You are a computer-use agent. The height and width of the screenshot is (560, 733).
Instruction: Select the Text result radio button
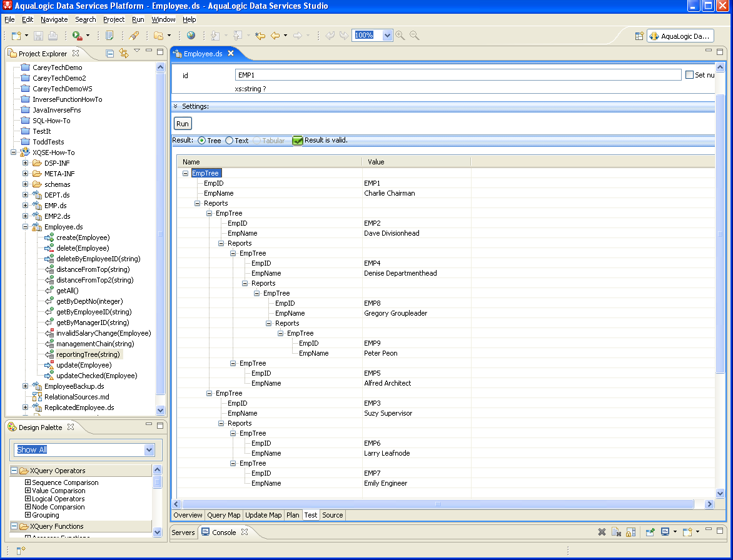pyautogui.click(x=230, y=141)
